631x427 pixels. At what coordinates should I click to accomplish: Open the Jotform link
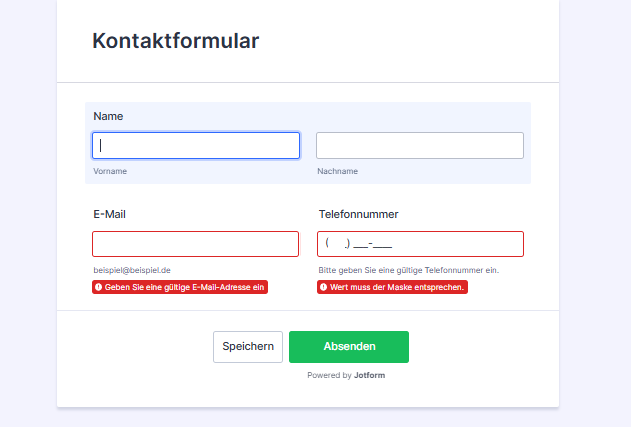[371, 376]
